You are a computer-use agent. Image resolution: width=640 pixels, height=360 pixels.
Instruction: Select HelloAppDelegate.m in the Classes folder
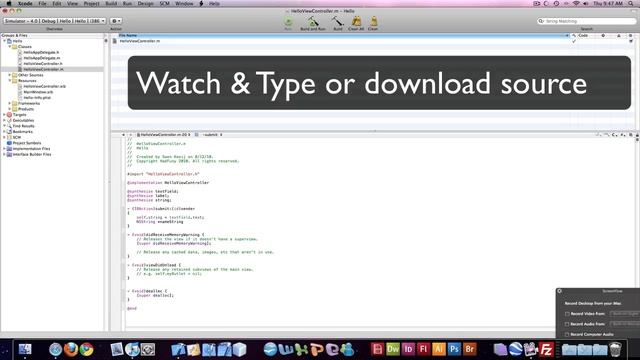[x=42, y=58]
